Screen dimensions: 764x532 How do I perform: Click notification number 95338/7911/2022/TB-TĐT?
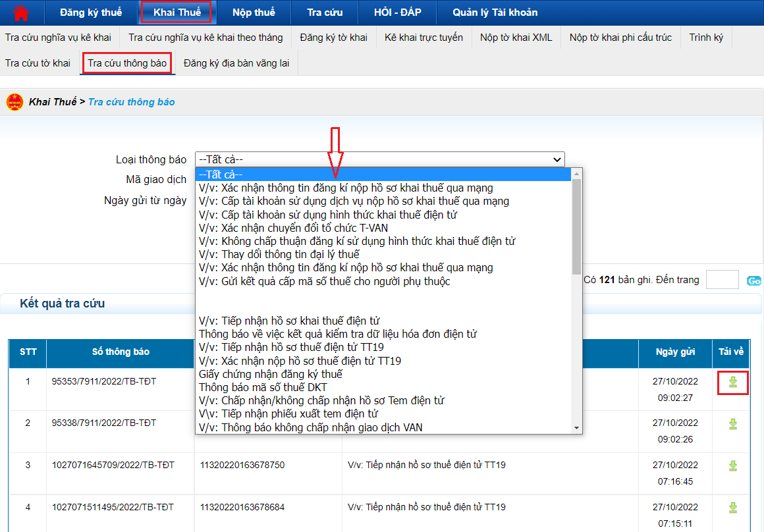click(104, 423)
